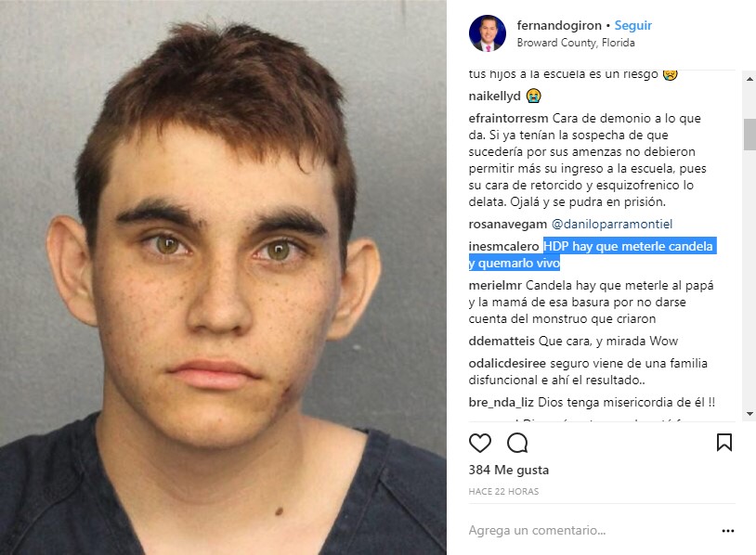Focus the Agrega un comentario field
Image resolution: width=756 pixels, height=555 pixels.
[591, 531]
